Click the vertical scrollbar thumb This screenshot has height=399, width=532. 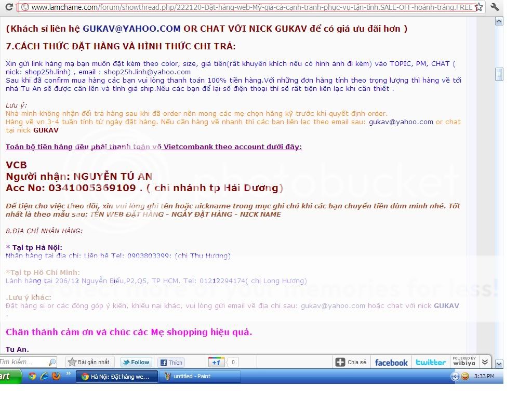pyautogui.click(x=499, y=74)
